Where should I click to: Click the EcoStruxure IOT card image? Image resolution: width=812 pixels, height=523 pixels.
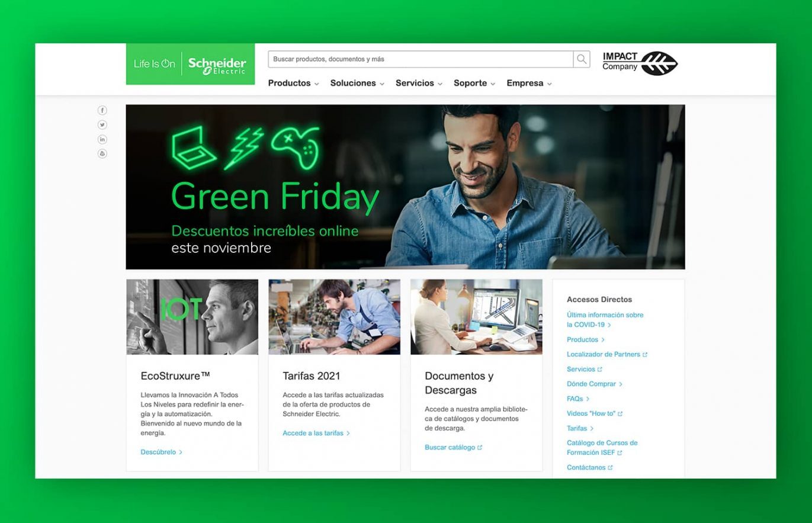(192, 317)
